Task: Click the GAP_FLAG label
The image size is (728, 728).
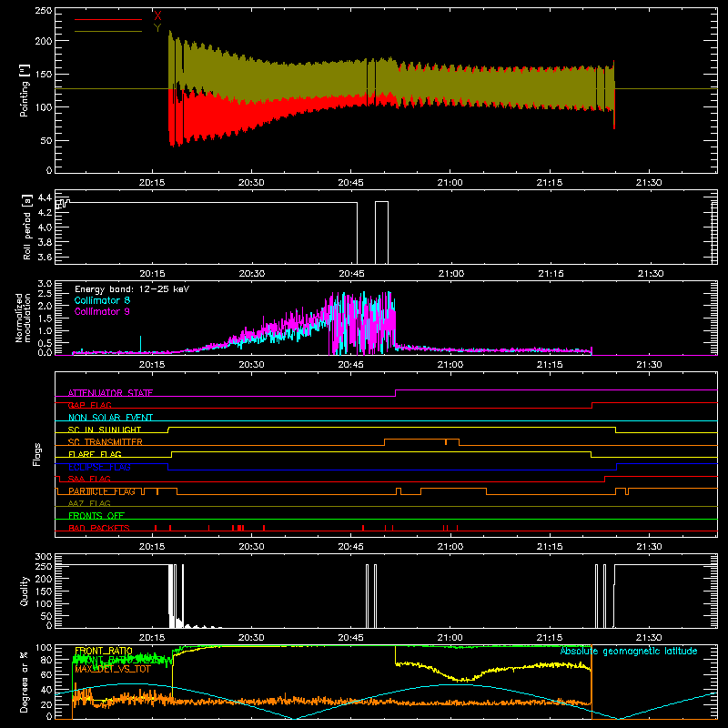Action: pos(90,405)
